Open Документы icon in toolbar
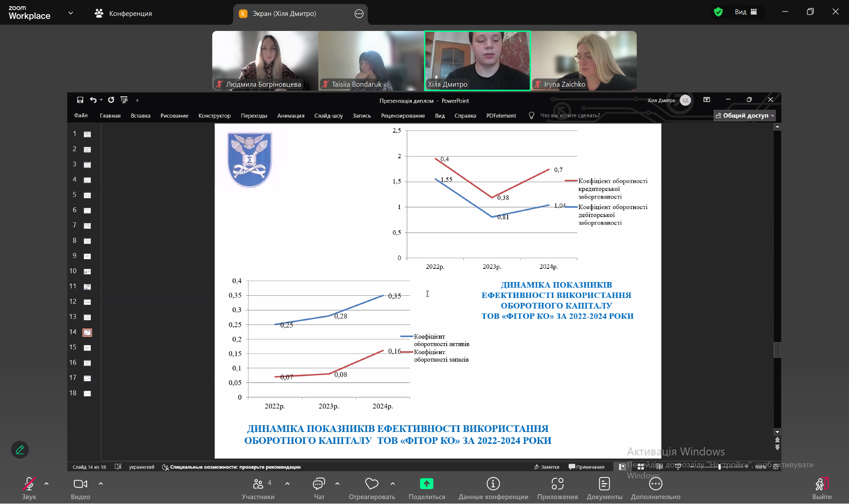The image size is (849, 504). (604, 484)
